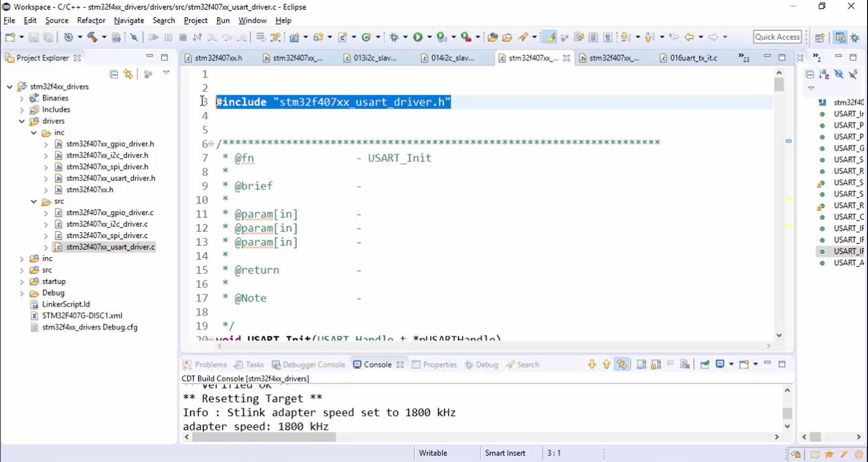The image size is (868, 462).
Task: Click the Run green play icon
Action: click(417, 37)
